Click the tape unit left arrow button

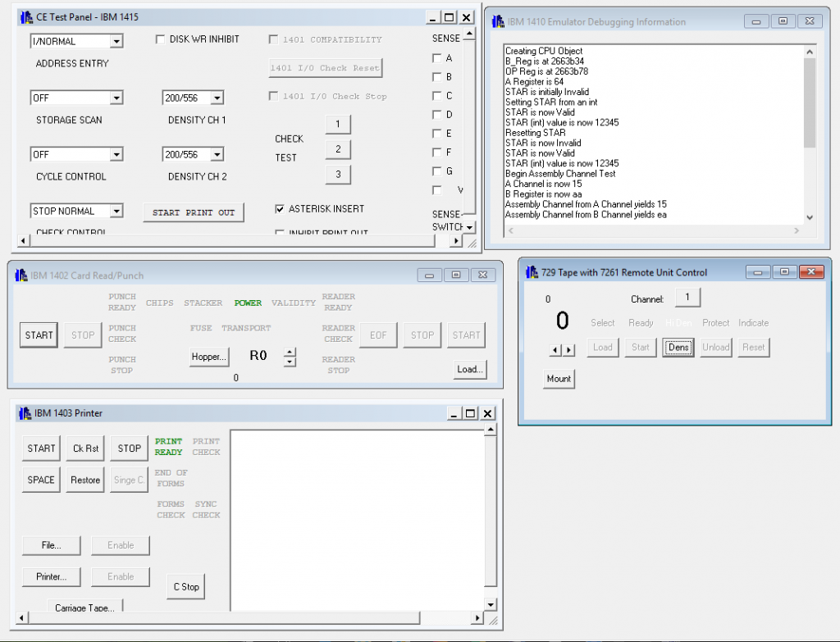[x=555, y=350]
